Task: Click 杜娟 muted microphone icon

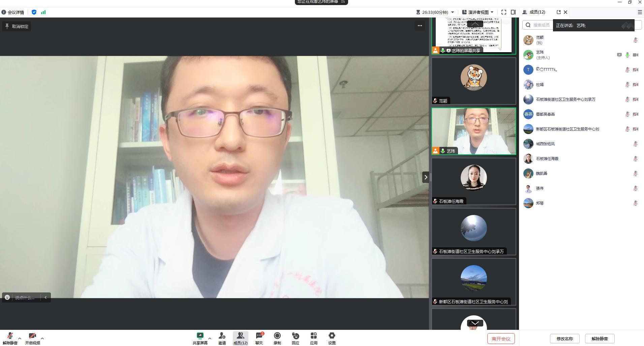Action: coord(627,85)
